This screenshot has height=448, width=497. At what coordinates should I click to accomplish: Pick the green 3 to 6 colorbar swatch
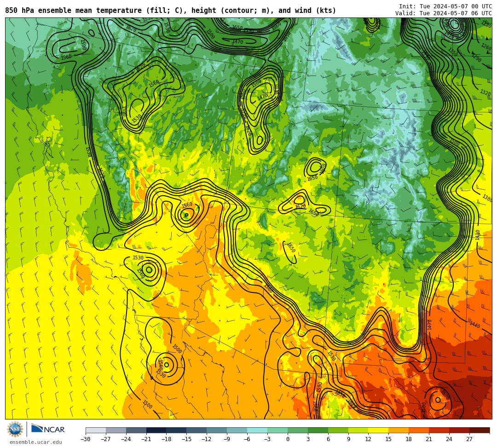pyautogui.click(x=318, y=430)
